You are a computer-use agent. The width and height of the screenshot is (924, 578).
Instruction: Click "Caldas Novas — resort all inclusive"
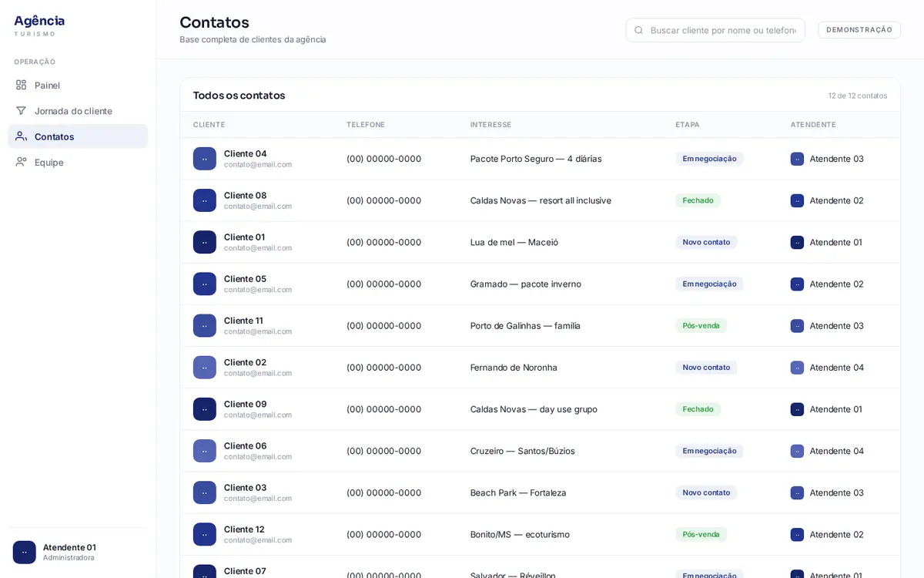(x=541, y=200)
